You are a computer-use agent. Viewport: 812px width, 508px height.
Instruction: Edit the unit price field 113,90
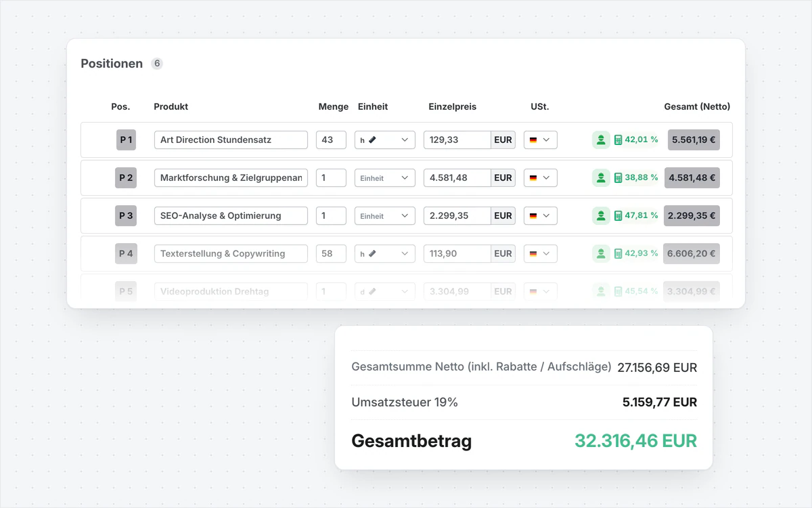tap(457, 253)
